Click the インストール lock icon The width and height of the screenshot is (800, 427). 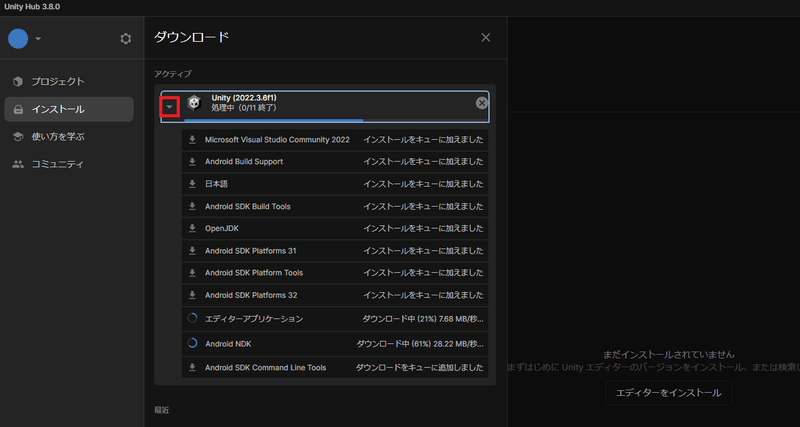point(18,109)
